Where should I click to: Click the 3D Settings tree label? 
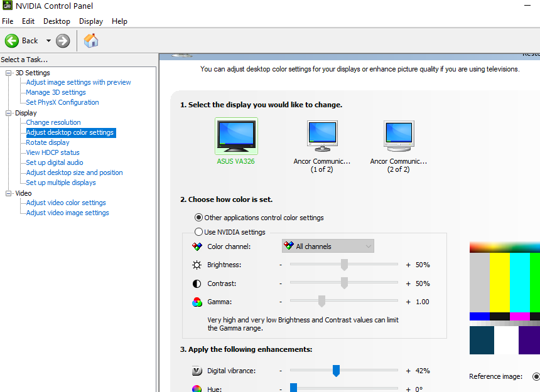[x=33, y=73]
